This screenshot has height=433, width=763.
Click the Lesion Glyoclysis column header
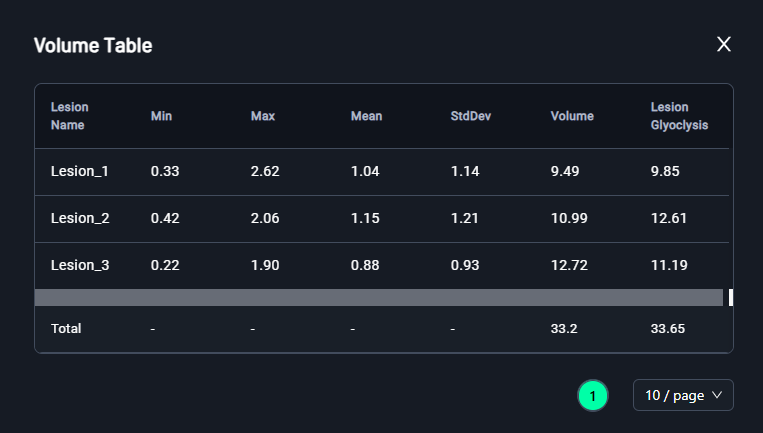pyautogui.click(x=679, y=116)
